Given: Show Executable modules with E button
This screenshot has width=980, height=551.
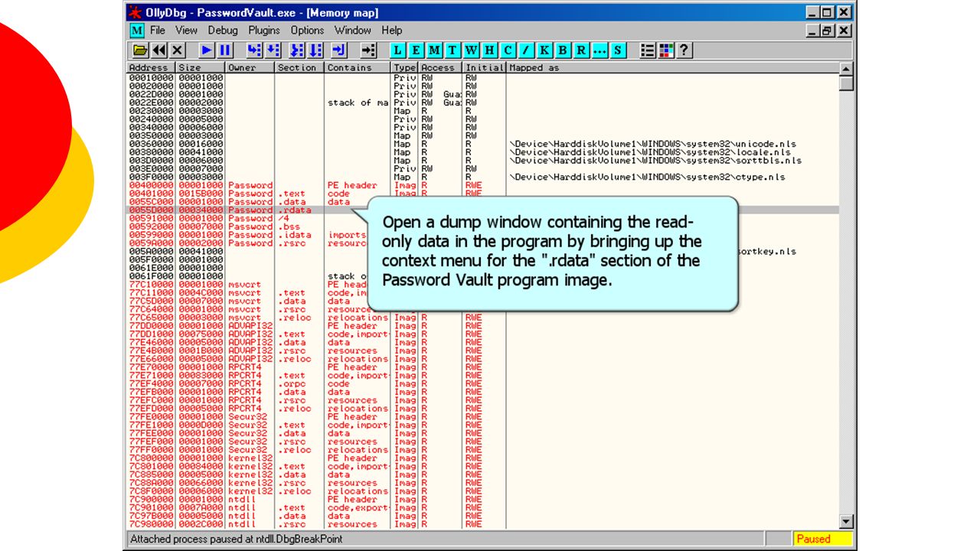Looking at the screenshot, I should (416, 51).
